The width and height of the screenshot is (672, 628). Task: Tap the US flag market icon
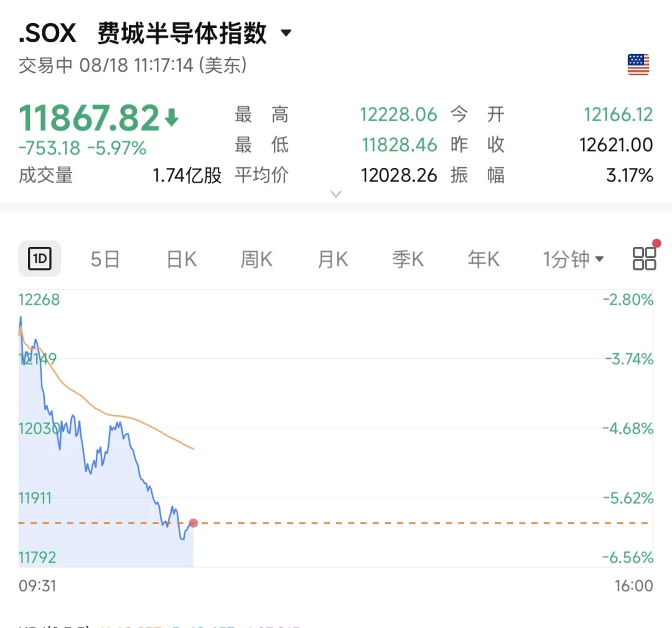point(638,65)
